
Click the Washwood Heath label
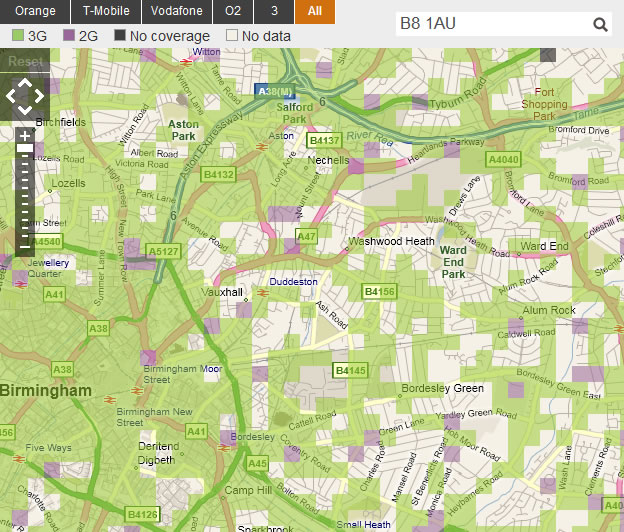pos(391,241)
